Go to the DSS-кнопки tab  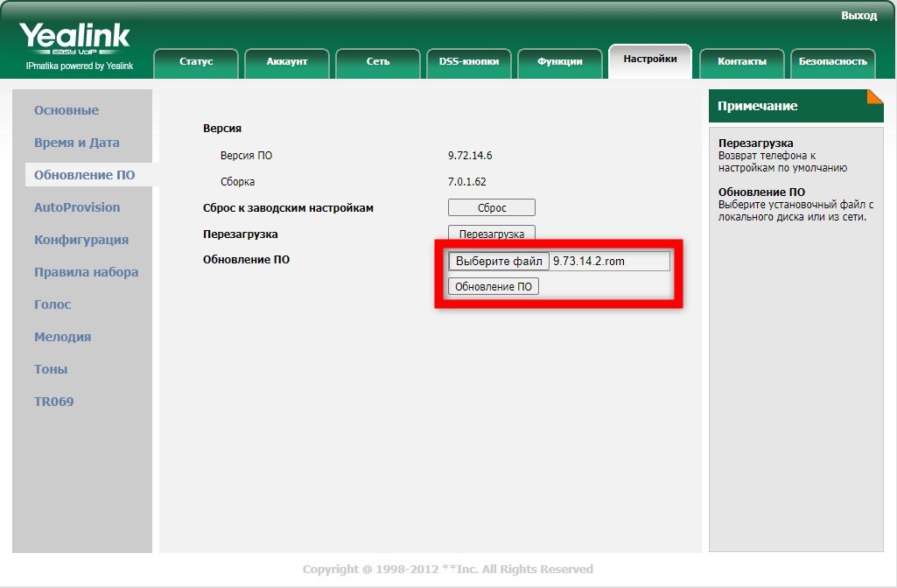[469, 62]
